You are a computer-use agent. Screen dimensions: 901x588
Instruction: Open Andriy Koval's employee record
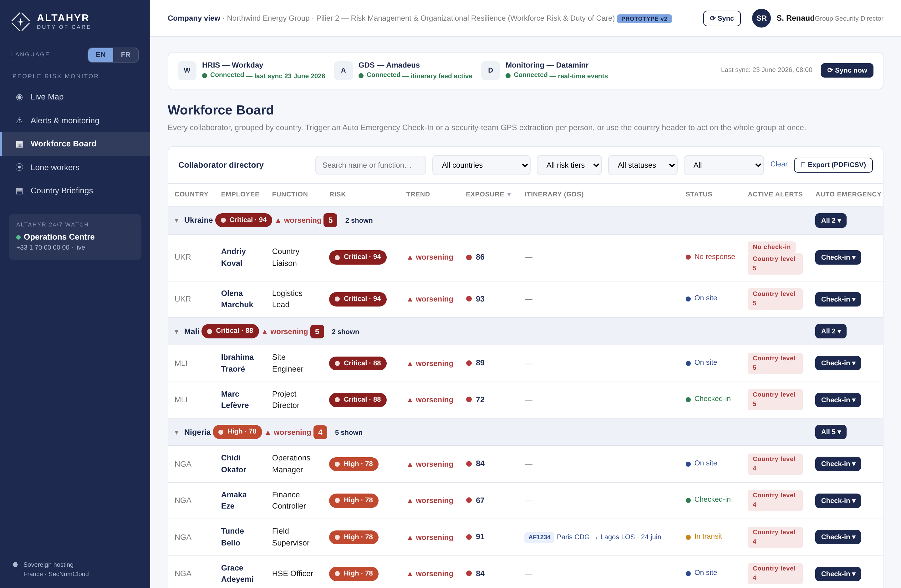point(233,257)
